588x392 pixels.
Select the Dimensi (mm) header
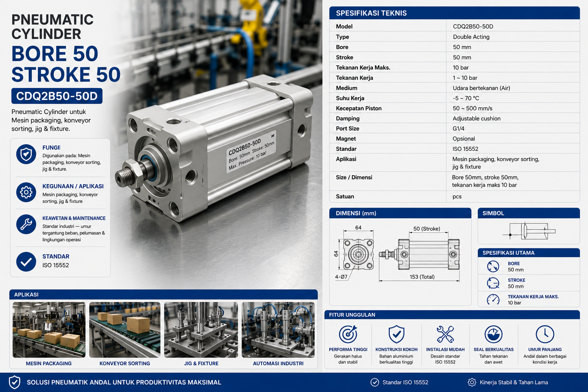pos(400,213)
